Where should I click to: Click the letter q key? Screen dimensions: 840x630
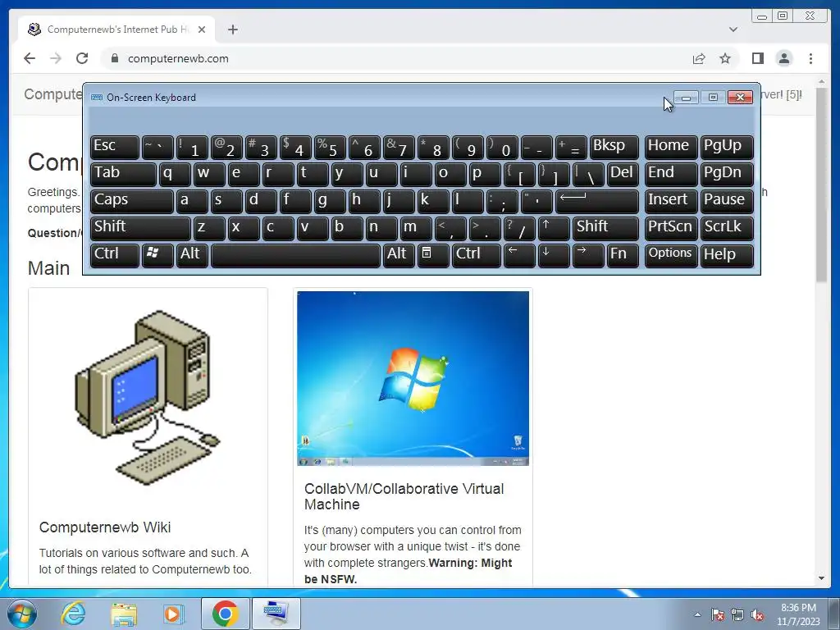(x=175, y=174)
